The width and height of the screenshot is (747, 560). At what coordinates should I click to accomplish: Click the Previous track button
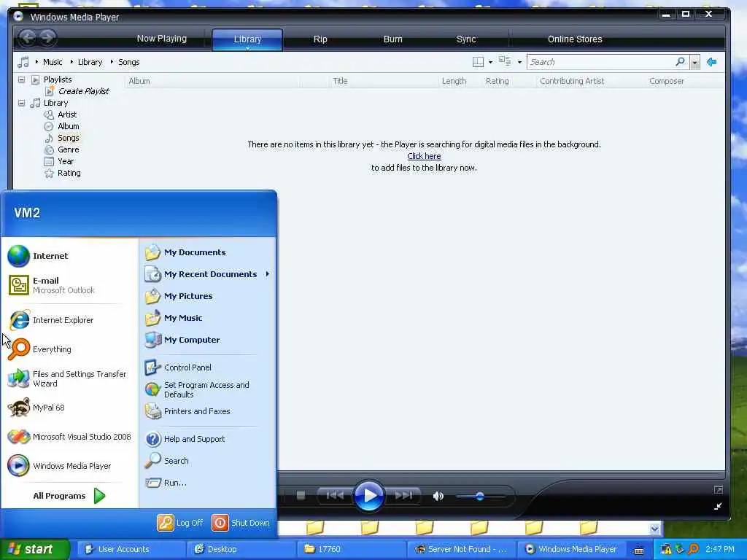tap(335, 496)
